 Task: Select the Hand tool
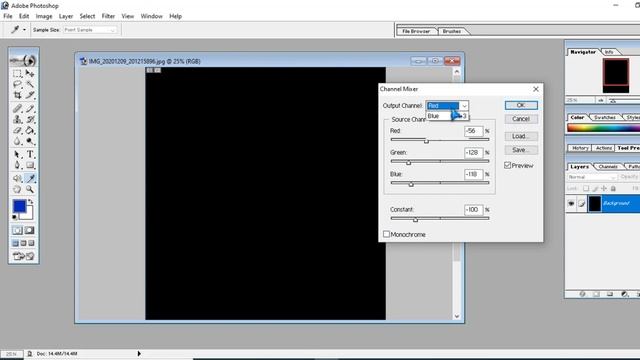[x=17, y=189]
